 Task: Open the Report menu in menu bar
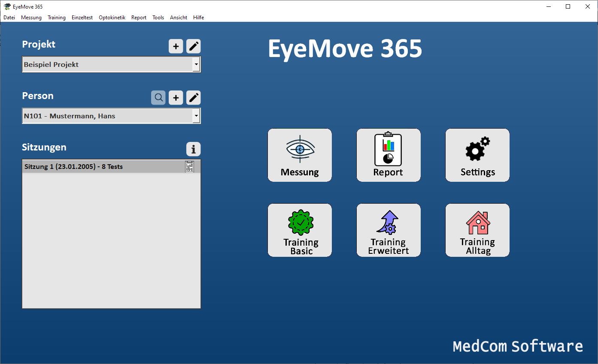[139, 18]
